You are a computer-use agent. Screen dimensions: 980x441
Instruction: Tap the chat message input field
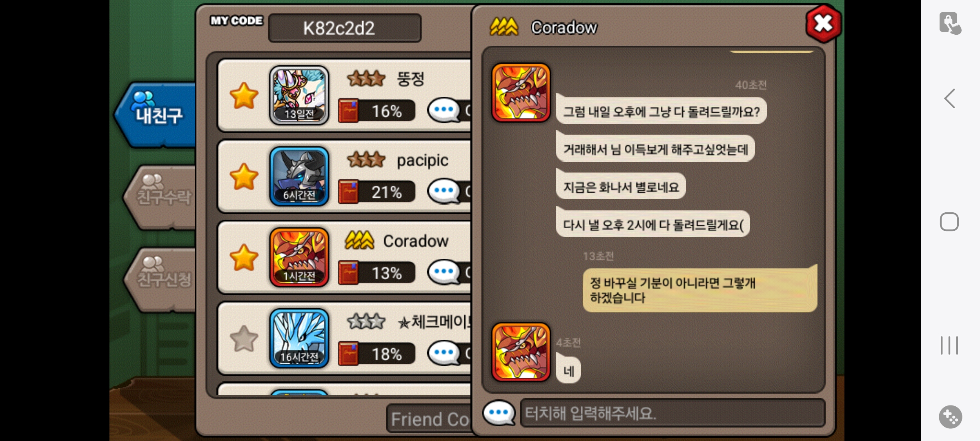[672, 413]
